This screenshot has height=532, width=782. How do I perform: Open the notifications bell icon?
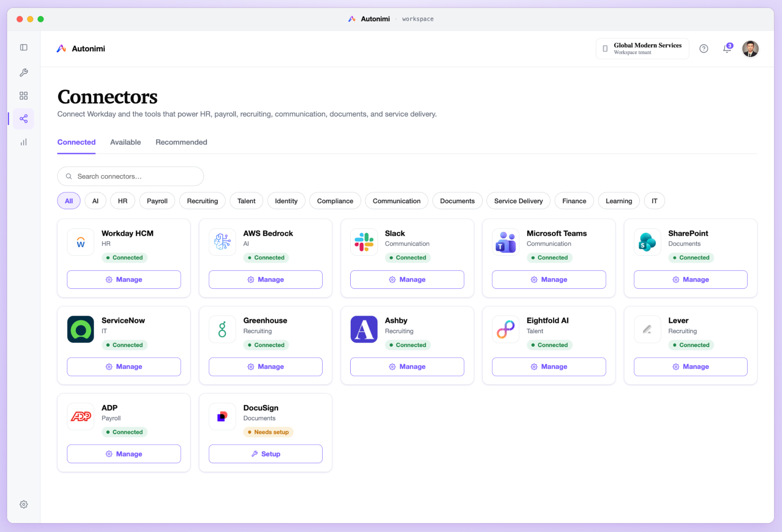(727, 48)
